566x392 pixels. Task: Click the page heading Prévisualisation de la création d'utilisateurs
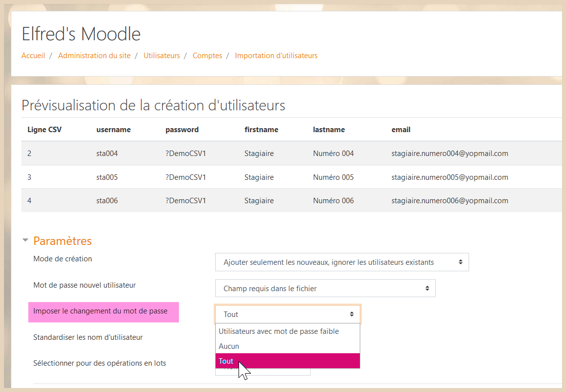pos(153,105)
